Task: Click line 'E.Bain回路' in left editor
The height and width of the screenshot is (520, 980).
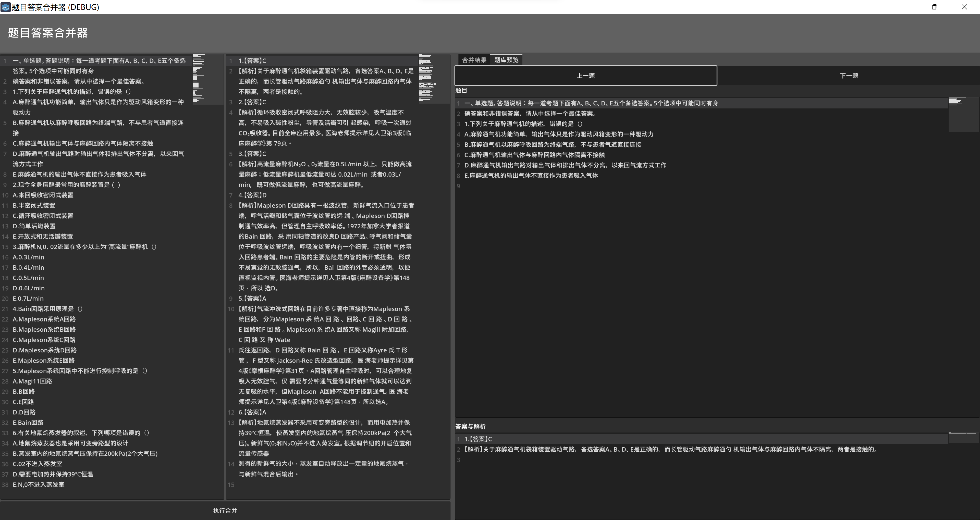Action: [28, 423]
